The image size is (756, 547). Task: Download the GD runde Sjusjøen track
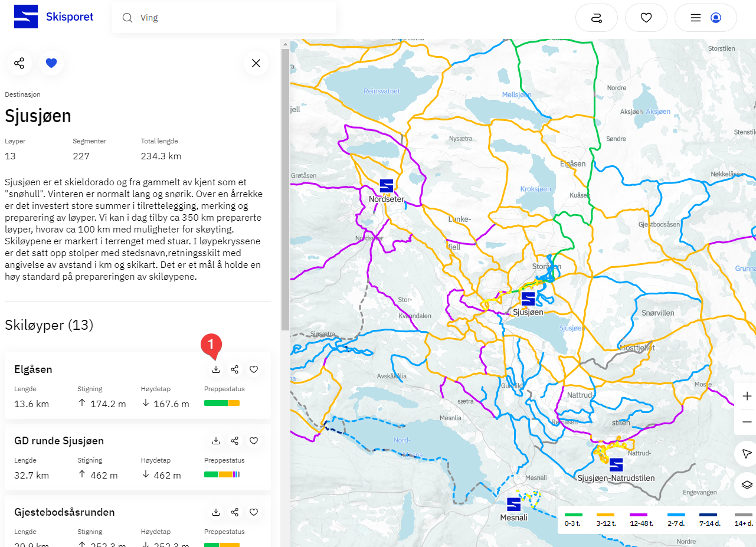pyautogui.click(x=216, y=441)
